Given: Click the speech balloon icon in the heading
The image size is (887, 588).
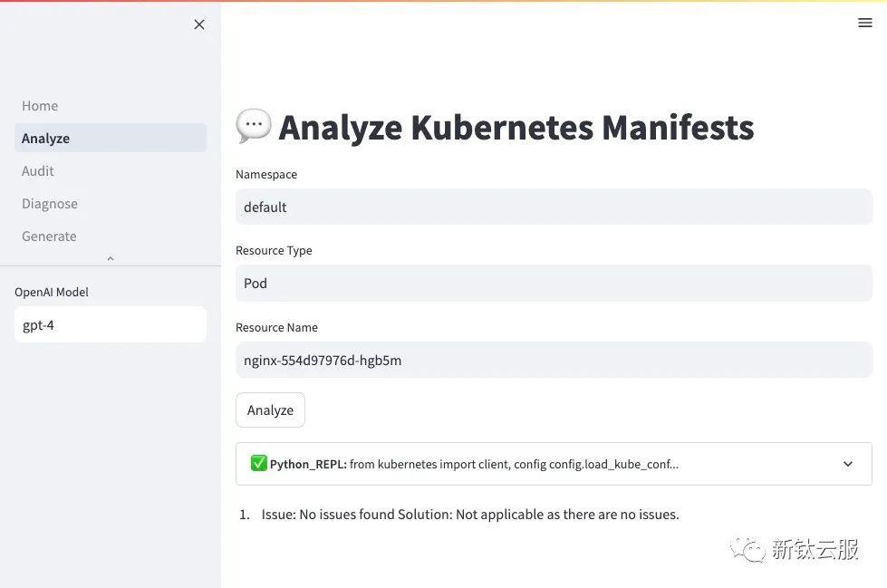Looking at the screenshot, I should coord(253,126).
